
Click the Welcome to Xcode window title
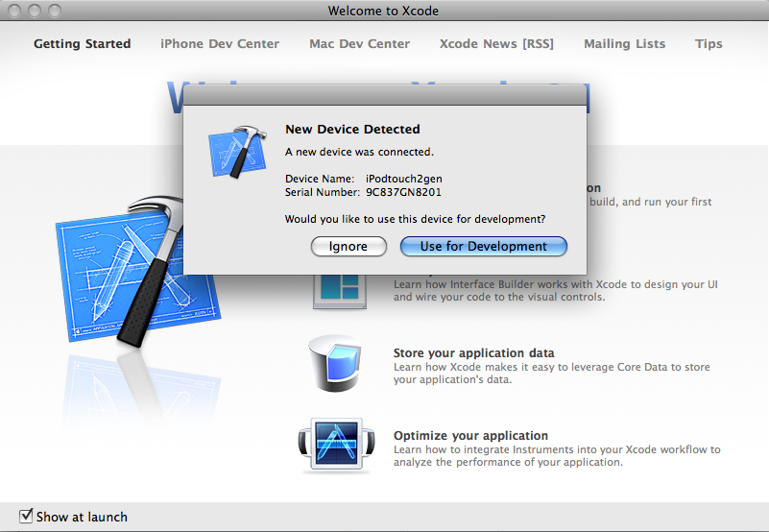point(383,11)
